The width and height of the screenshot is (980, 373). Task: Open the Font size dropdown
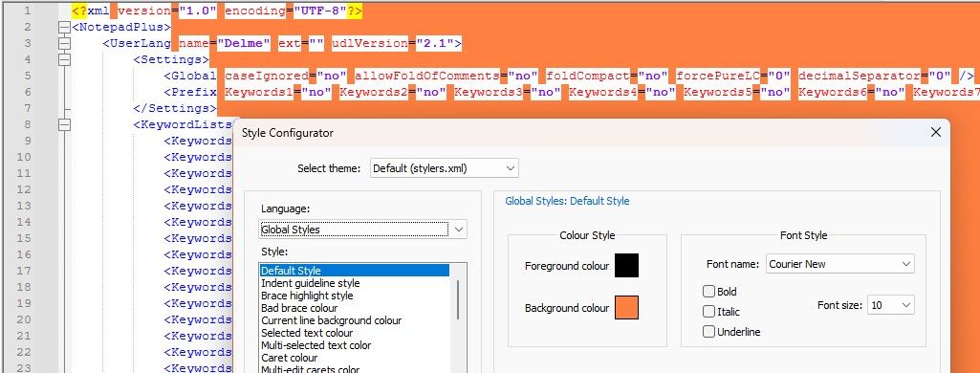(x=891, y=305)
